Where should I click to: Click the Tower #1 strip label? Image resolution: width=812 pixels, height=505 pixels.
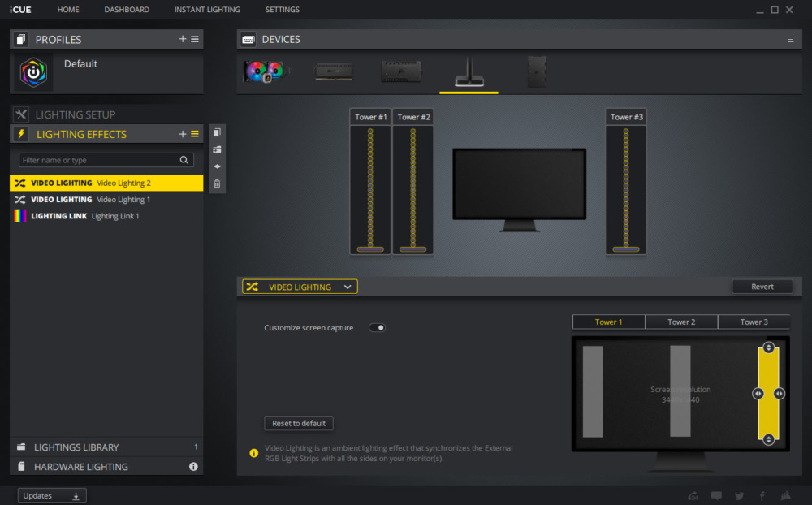(371, 117)
